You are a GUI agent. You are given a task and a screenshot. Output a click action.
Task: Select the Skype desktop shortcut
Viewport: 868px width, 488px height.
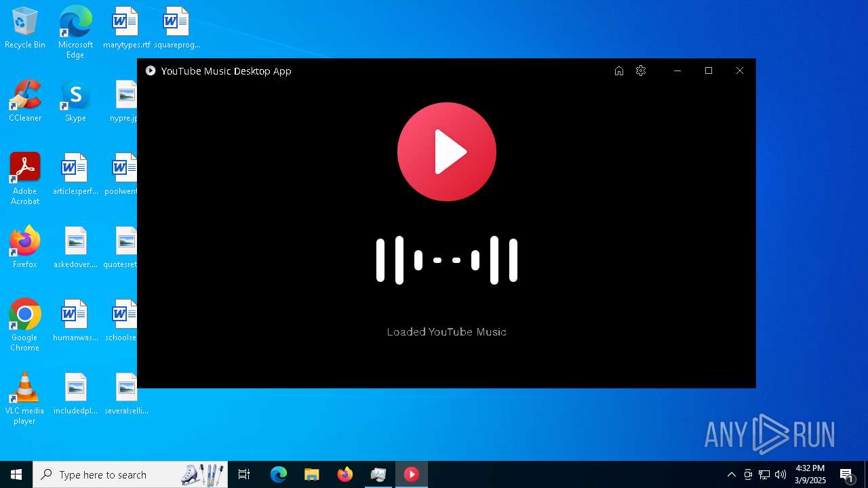tap(75, 102)
